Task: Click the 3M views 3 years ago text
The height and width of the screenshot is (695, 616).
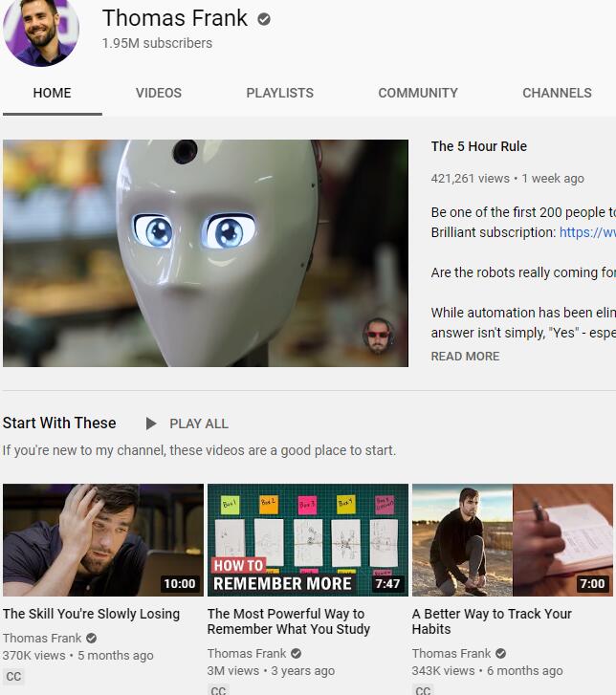Action: 271,671
